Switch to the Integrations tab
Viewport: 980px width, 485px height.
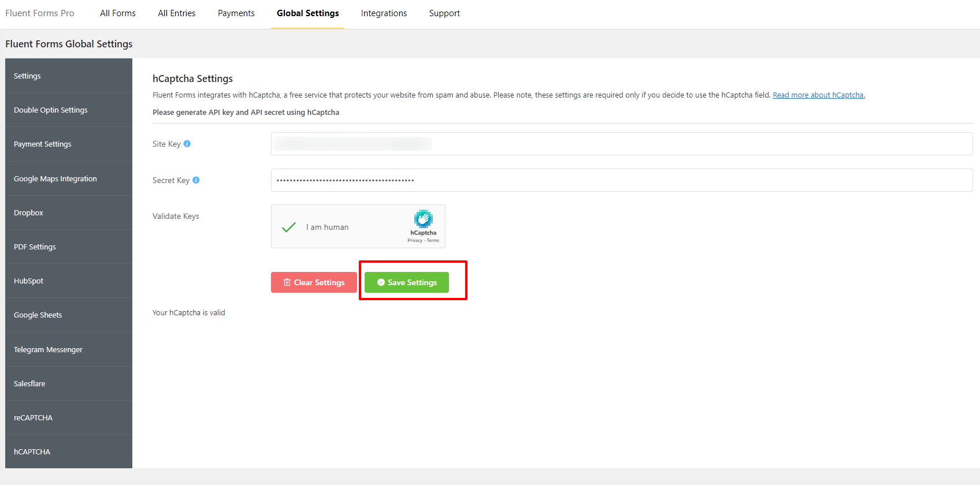coord(384,13)
